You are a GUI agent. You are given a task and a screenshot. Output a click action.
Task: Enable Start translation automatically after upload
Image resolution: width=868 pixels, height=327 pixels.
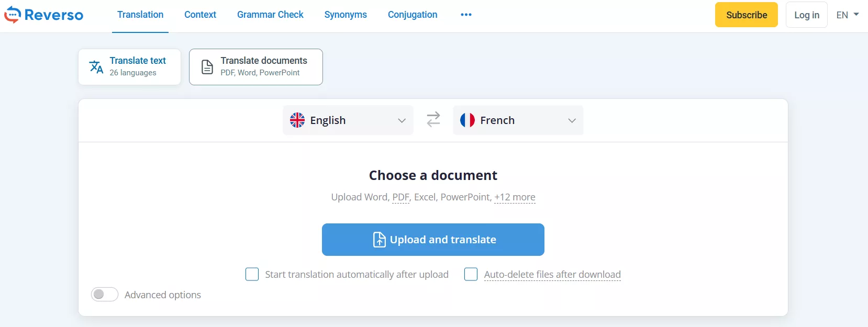click(252, 274)
